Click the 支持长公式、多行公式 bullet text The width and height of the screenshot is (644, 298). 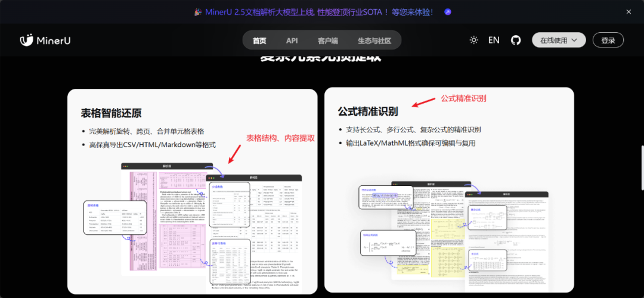pyautogui.click(x=414, y=130)
